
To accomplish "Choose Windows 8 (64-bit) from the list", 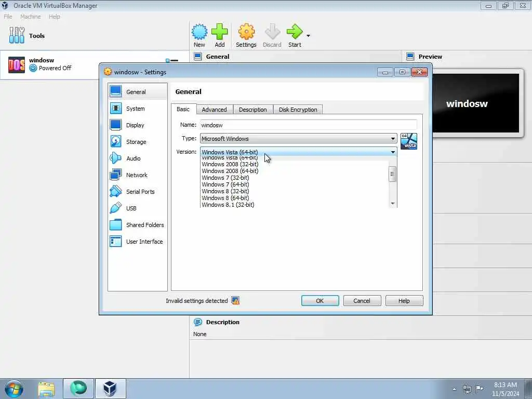I will coord(295,198).
